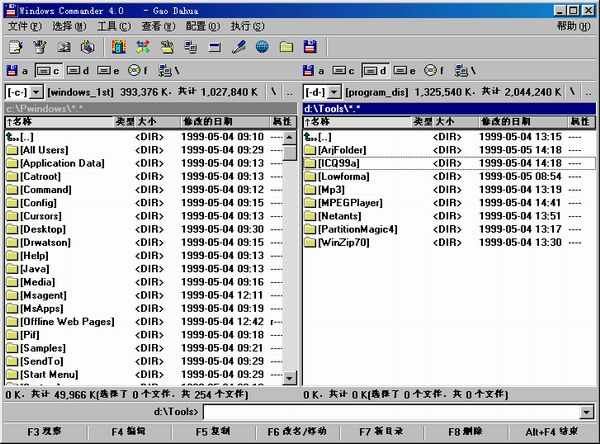Image resolution: width=600 pixels, height=444 pixels.
Task: Click the F6 rename/move button
Action: click(x=297, y=432)
